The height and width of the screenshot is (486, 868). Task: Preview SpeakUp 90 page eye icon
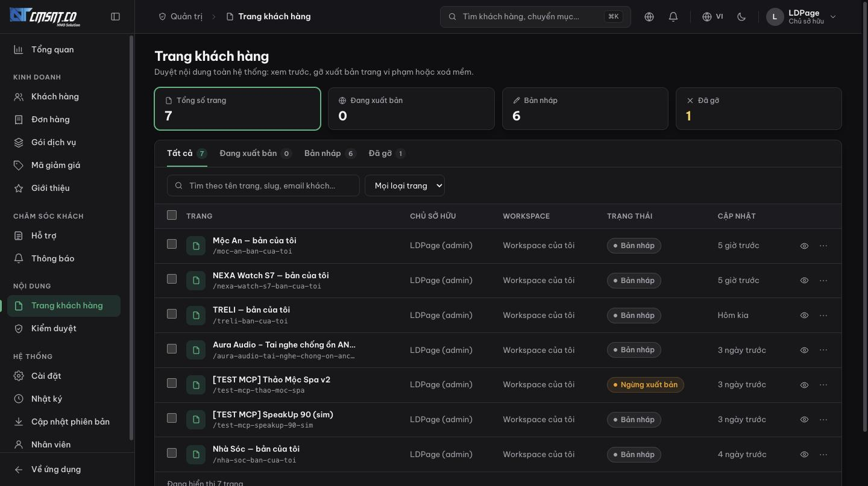click(x=804, y=420)
